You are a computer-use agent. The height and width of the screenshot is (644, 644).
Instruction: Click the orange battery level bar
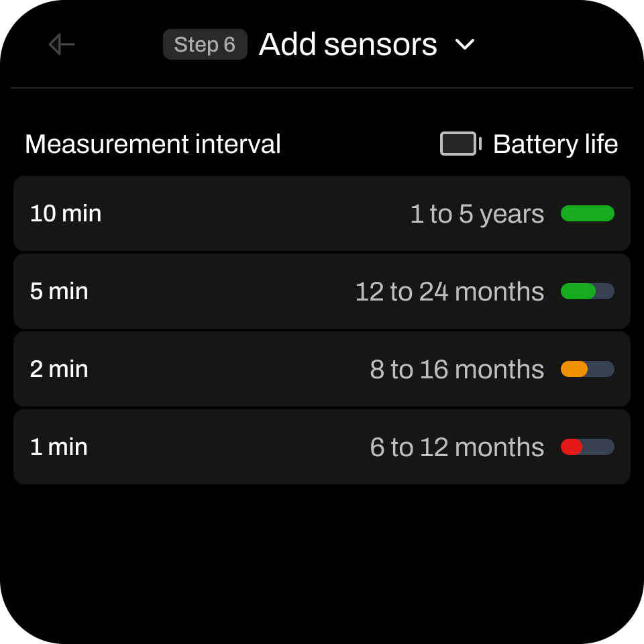pyautogui.click(x=587, y=369)
